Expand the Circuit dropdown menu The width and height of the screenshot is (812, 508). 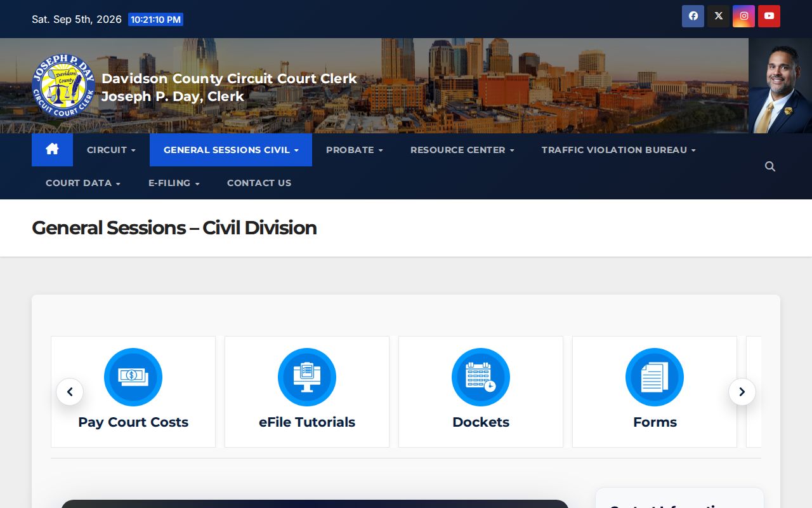click(x=111, y=150)
